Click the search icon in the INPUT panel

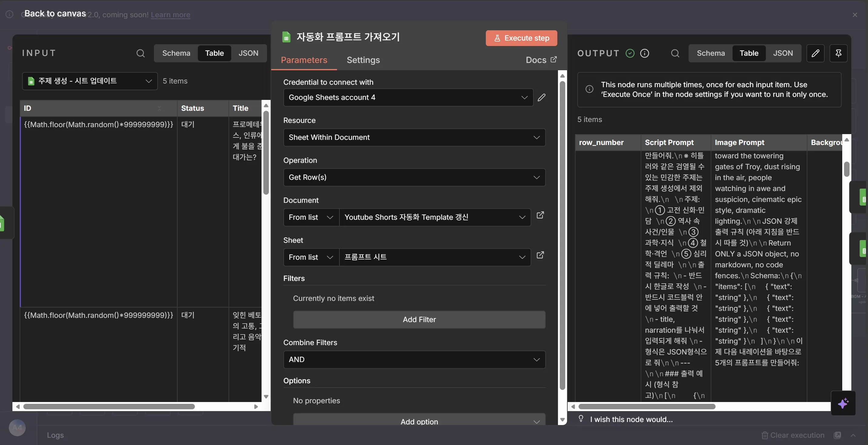(x=141, y=53)
